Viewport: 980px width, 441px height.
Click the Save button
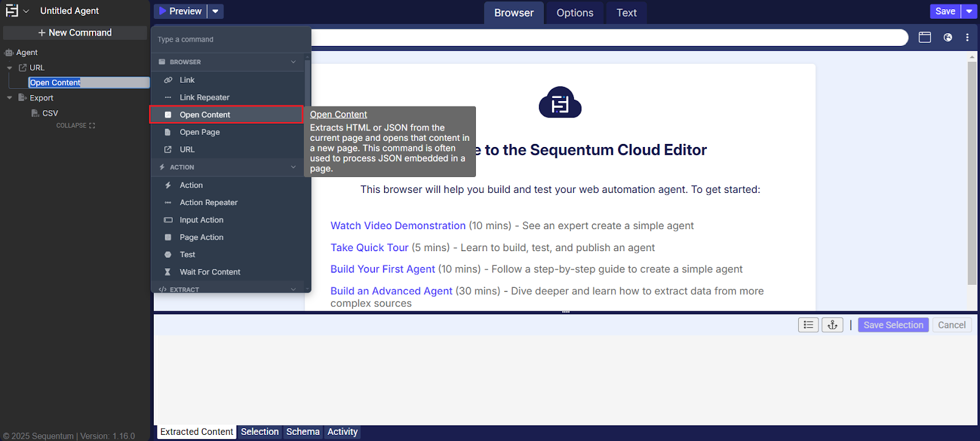(x=945, y=11)
